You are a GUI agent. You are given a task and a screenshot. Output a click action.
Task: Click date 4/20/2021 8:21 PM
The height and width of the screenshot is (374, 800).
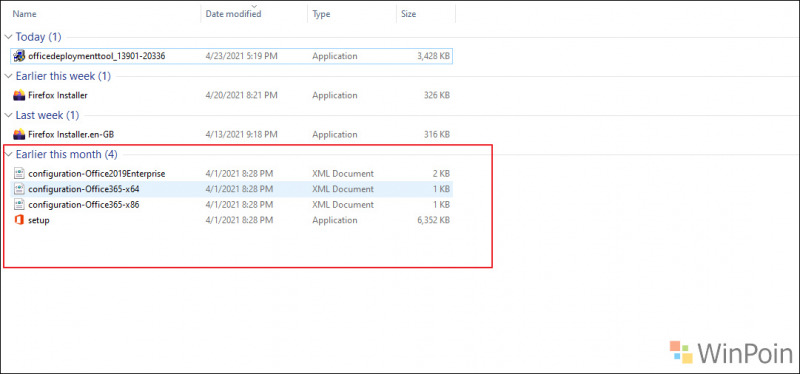pyautogui.click(x=241, y=95)
